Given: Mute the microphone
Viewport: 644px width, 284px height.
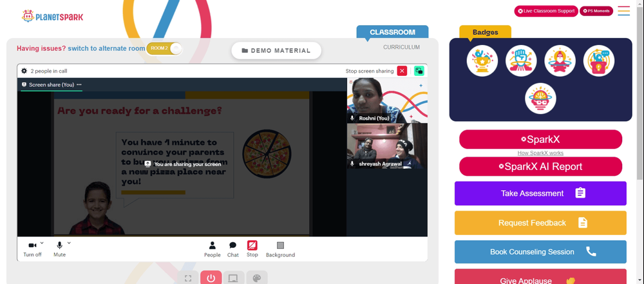Looking at the screenshot, I should [x=59, y=249].
